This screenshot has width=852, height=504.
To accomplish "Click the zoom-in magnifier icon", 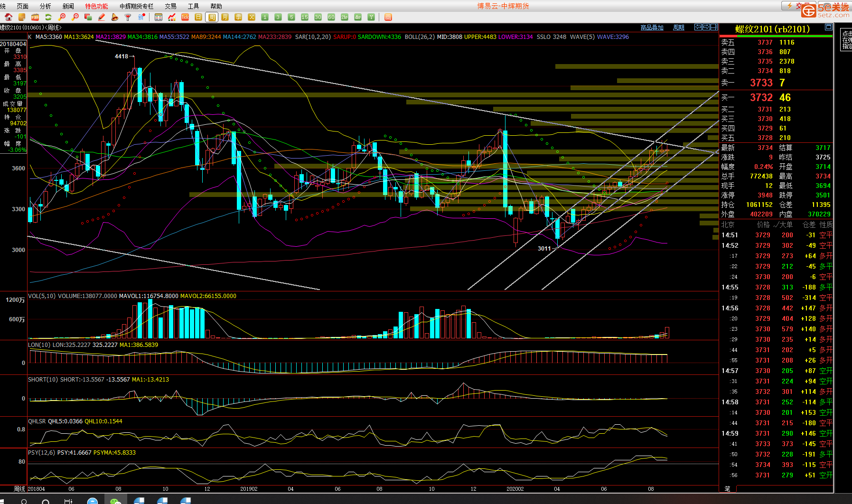I will coord(62,17).
